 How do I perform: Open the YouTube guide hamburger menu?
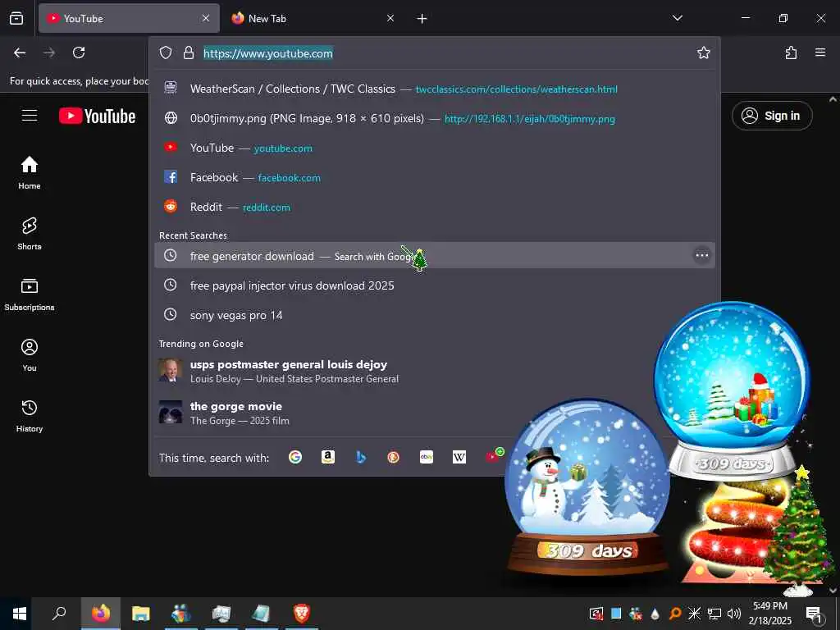[x=30, y=115]
